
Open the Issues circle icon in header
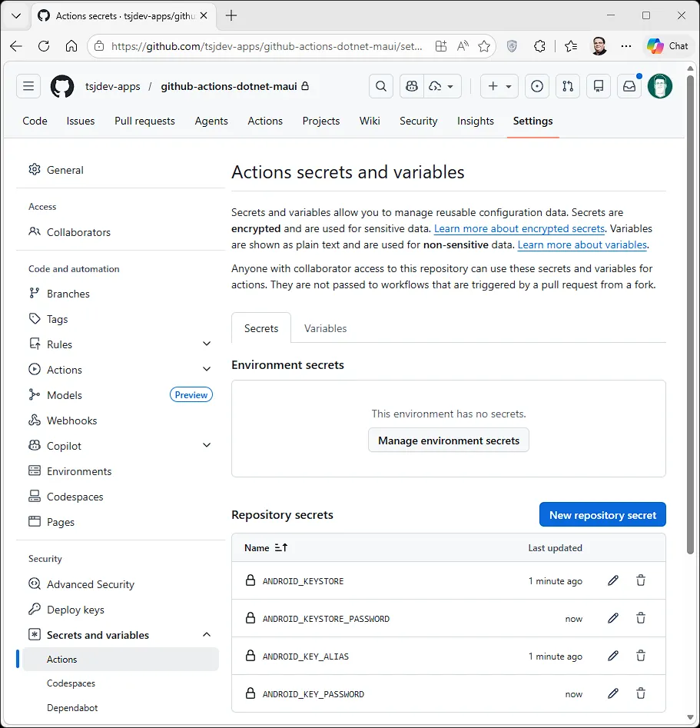[537, 86]
